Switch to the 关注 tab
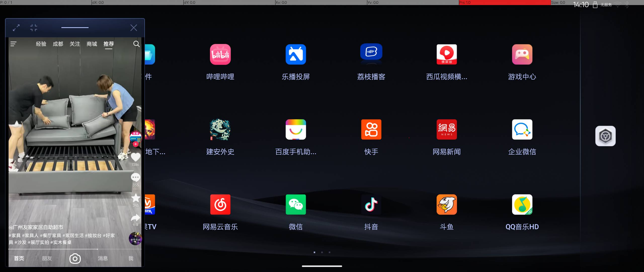Screen dimensions: 644x272 [75, 44]
